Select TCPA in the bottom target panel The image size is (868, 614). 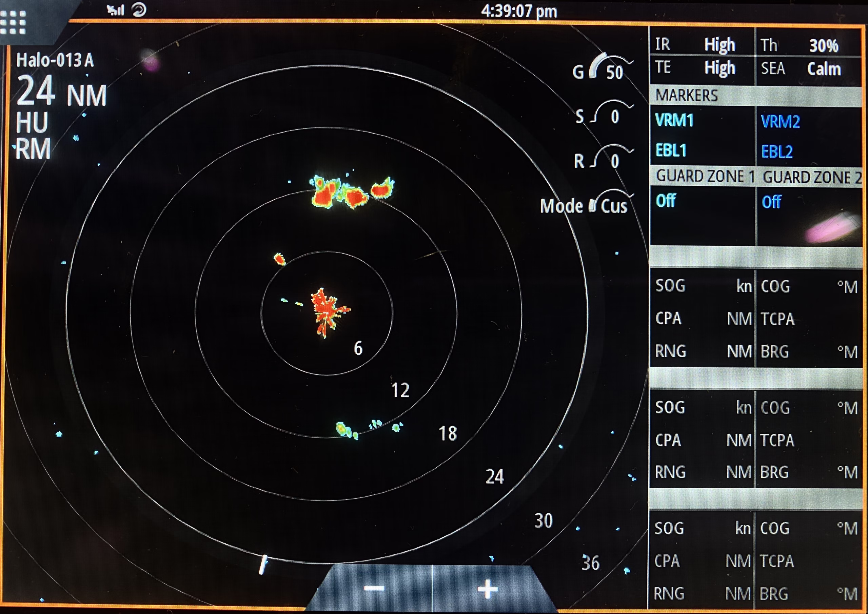(777, 561)
